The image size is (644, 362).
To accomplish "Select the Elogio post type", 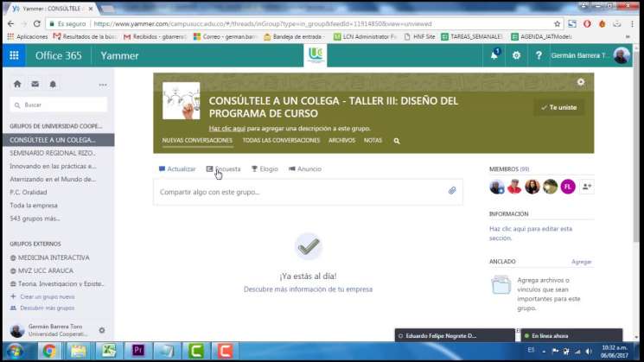I will click(265, 169).
